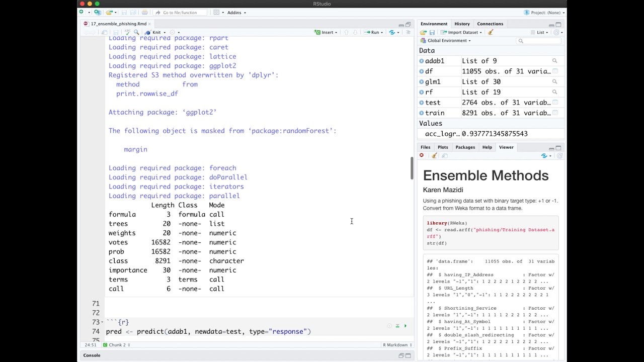Viewport: 644px width, 362px height.
Task: Expand the rf object
Action: click(422, 92)
